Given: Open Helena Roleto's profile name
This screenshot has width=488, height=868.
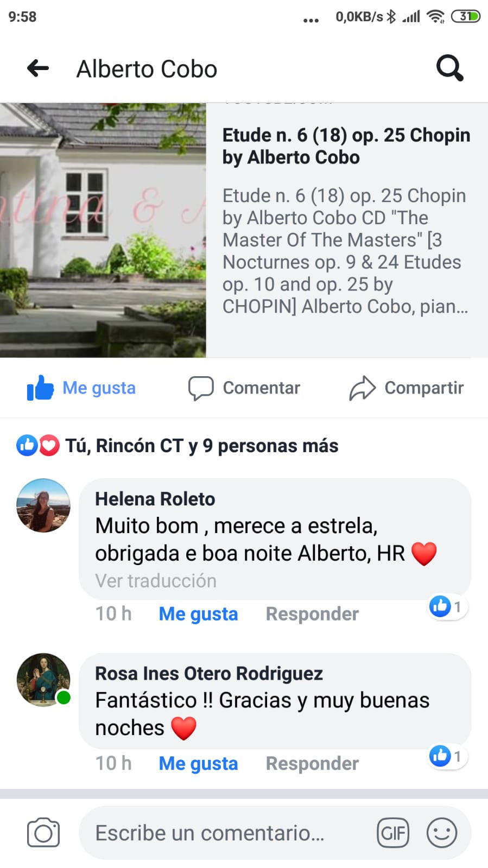Looking at the screenshot, I should (x=155, y=499).
